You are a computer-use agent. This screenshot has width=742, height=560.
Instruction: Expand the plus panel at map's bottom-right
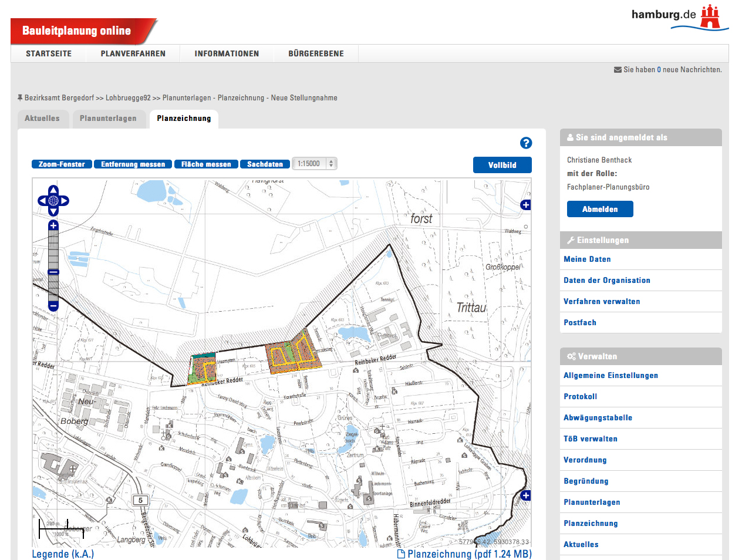click(525, 495)
